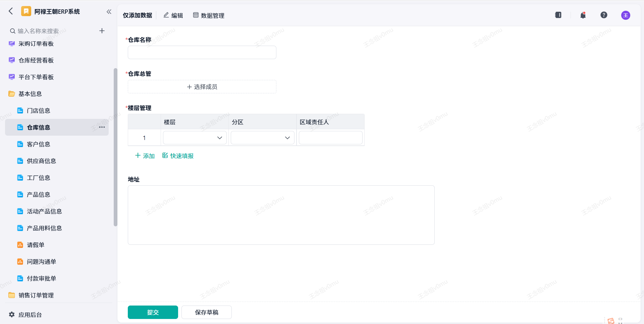Open help question mark icon
The image size is (644, 324).
coord(604,15)
